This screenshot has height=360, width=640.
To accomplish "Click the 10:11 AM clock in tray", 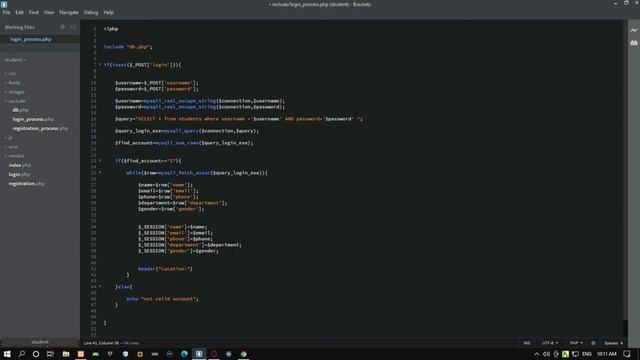I will point(607,354).
